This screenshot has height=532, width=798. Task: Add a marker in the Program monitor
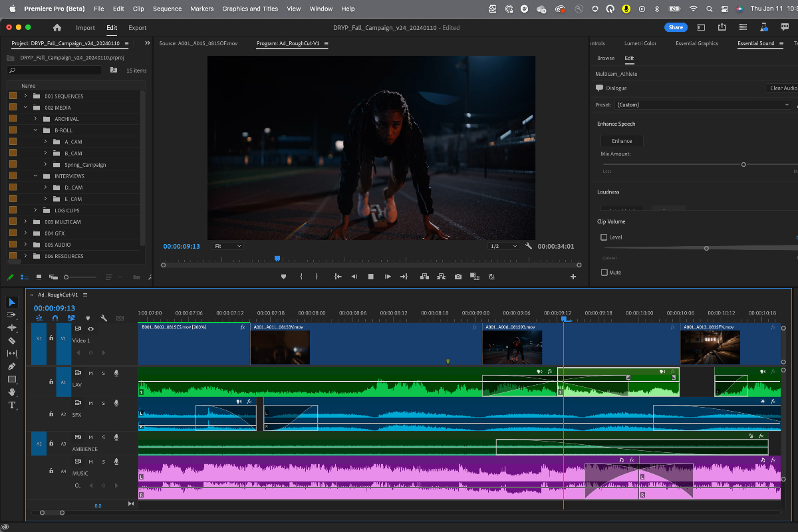[x=284, y=277]
